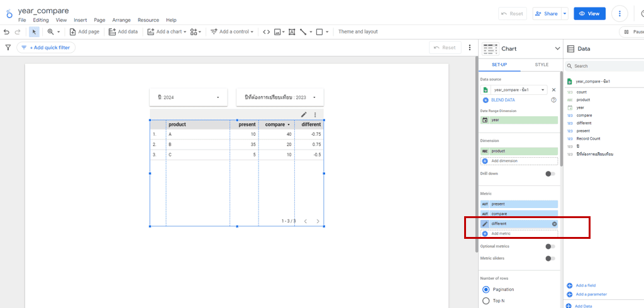Enable Optional metrics switch
Viewport: 644px width, 308px height.
pyautogui.click(x=550, y=246)
